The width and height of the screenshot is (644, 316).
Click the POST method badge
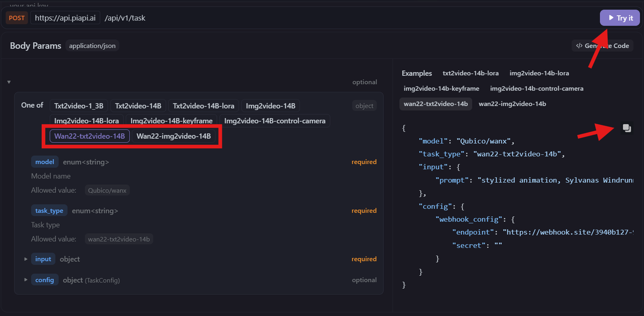pyautogui.click(x=17, y=18)
